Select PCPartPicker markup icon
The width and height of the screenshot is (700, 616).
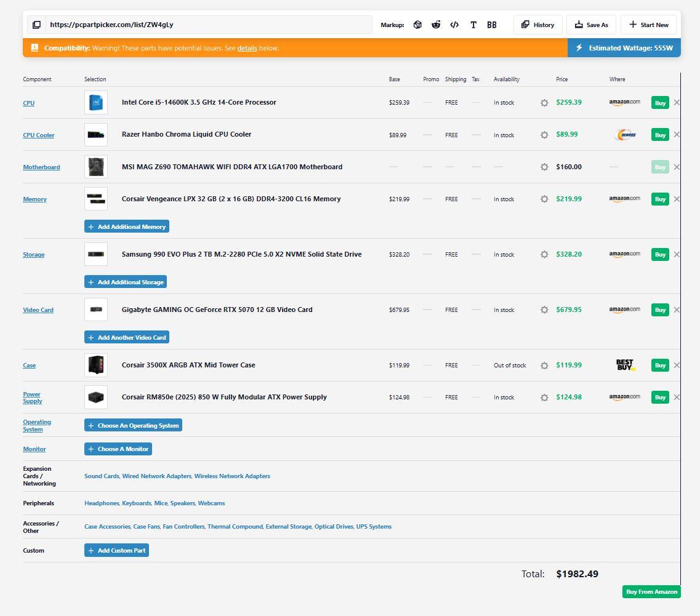point(417,25)
